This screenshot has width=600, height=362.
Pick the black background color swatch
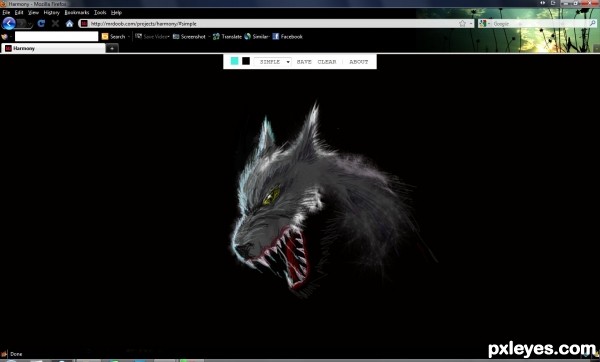pos(246,61)
